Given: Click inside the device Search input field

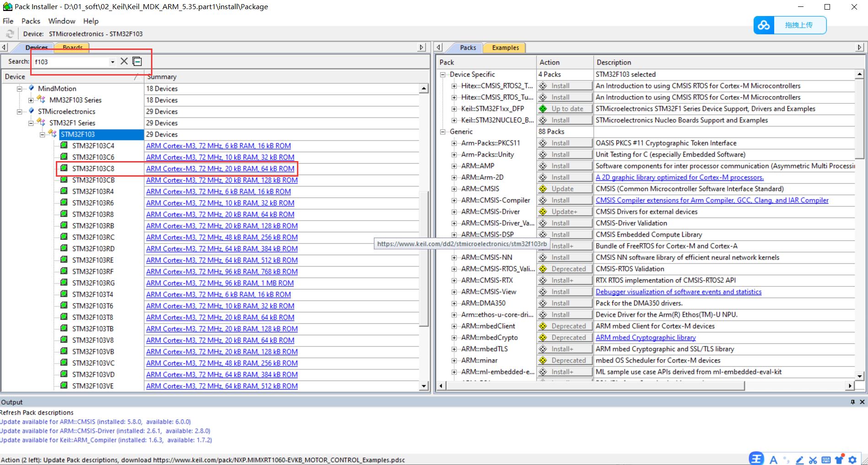Looking at the screenshot, I should 71,62.
